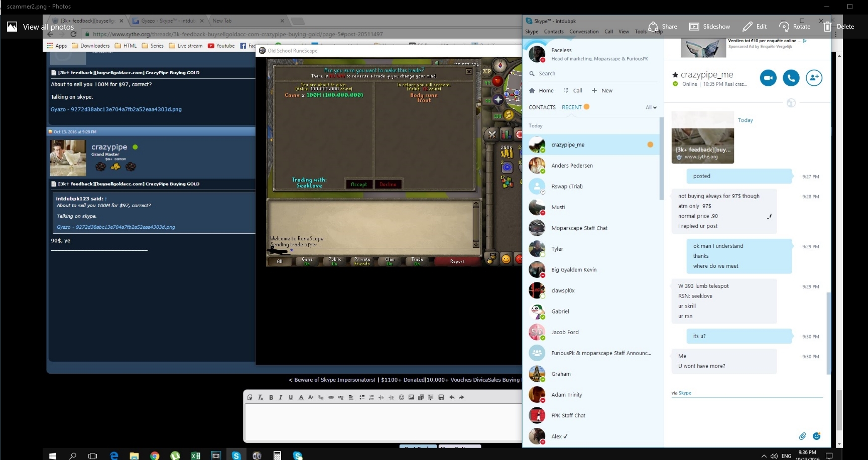Screen dimensions: 868x460
Task: Switch to the CONTACTS tab in Skype
Action: 542,107
